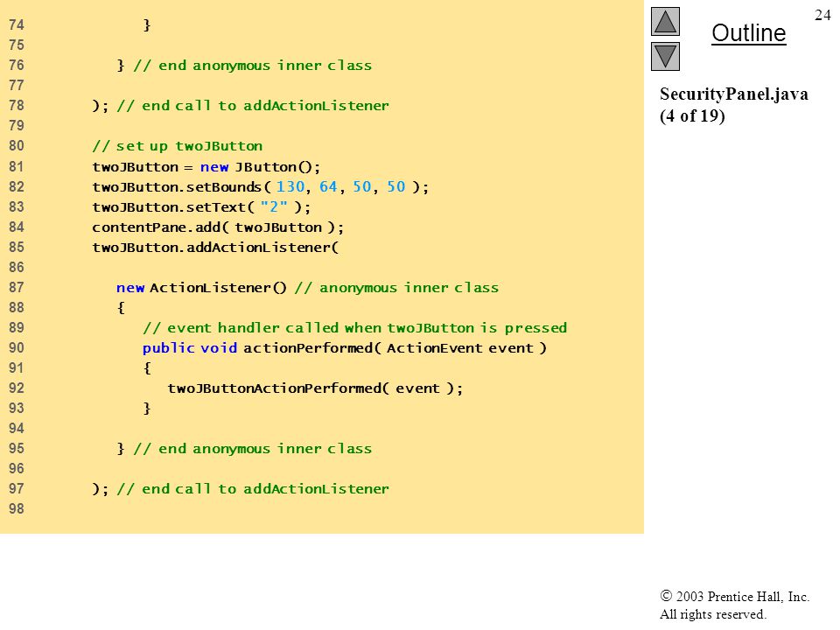The image size is (840, 630).
Task: Click line number 74
Action: (16, 25)
